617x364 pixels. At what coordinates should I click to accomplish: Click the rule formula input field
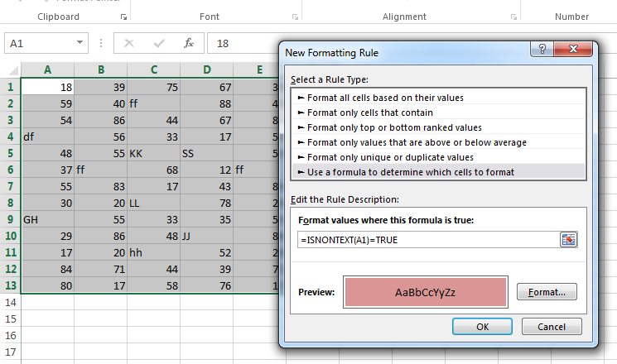coord(428,239)
